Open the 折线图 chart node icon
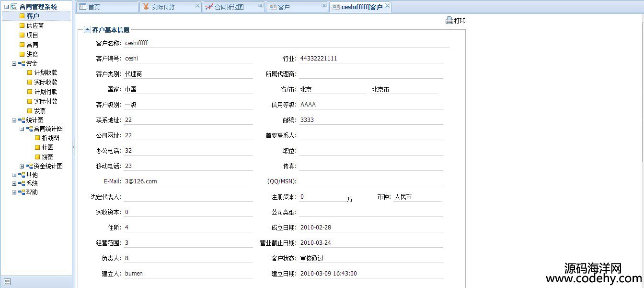The width and height of the screenshot is (644, 288). (37, 138)
